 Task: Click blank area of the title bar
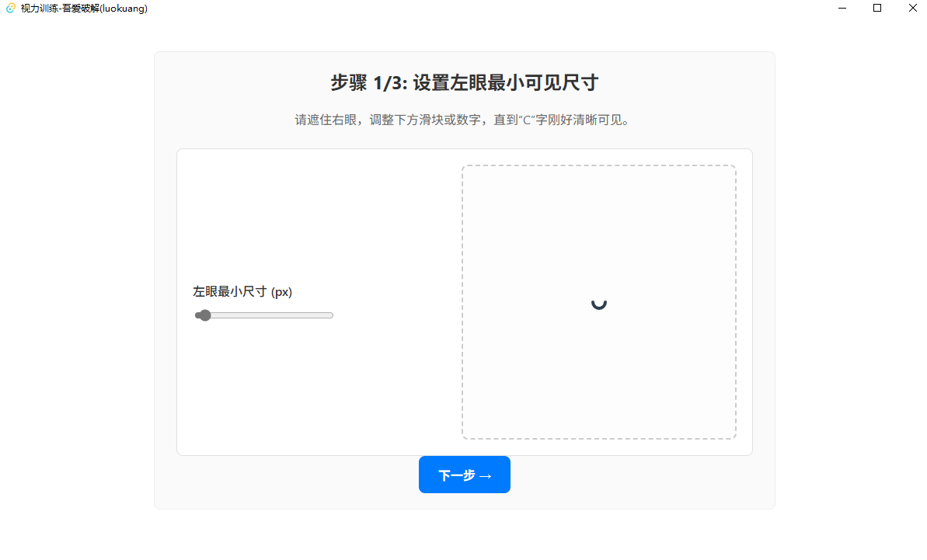[473, 9]
